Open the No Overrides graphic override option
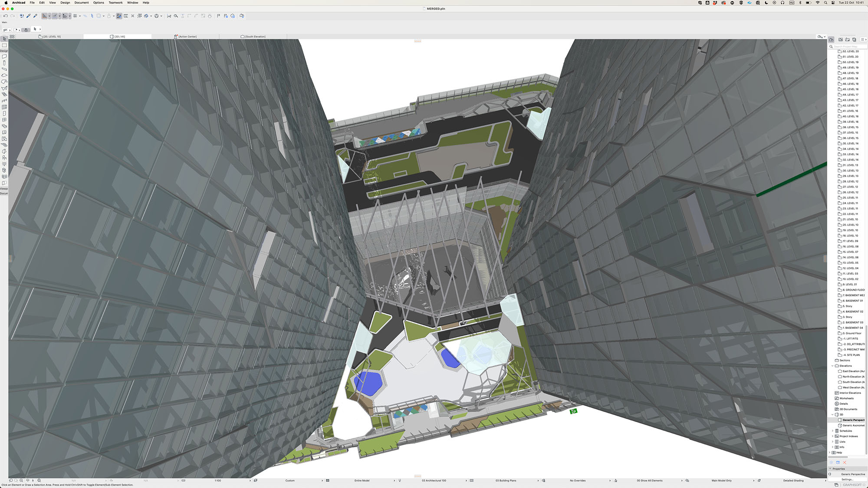This screenshot has width=868, height=488. (578, 481)
